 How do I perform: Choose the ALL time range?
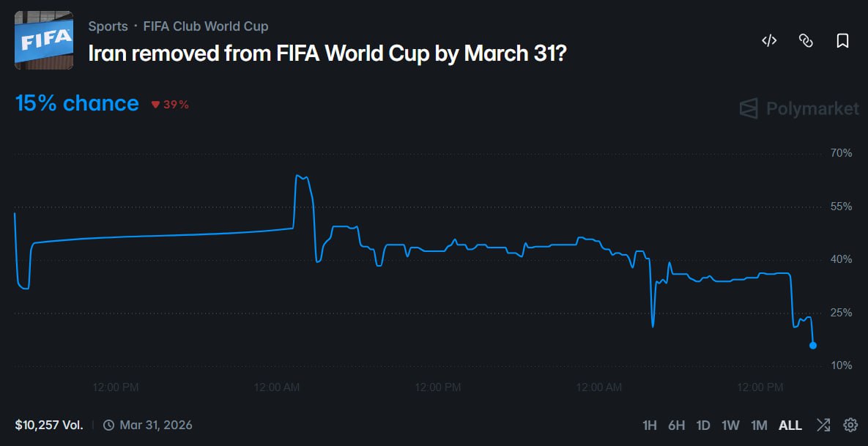[790, 425]
